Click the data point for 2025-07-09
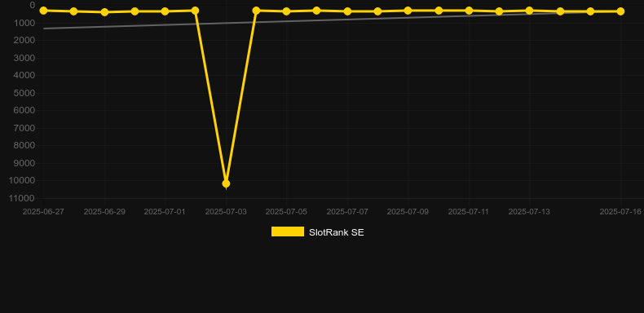This screenshot has width=644, height=313. point(408,11)
